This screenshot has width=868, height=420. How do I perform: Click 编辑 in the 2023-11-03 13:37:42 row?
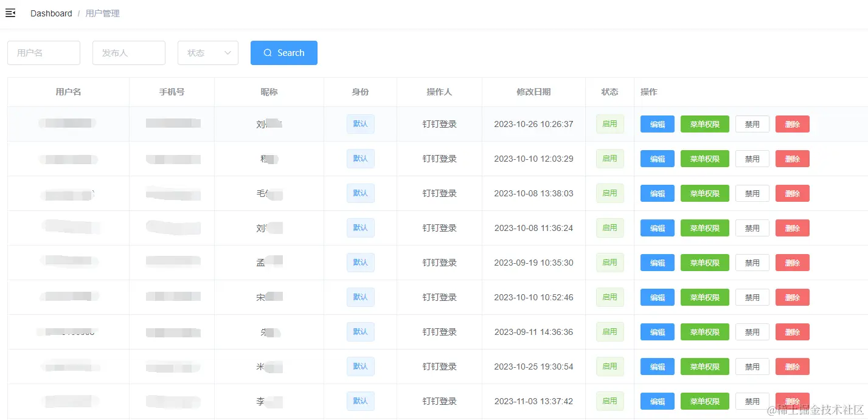[x=658, y=401]
